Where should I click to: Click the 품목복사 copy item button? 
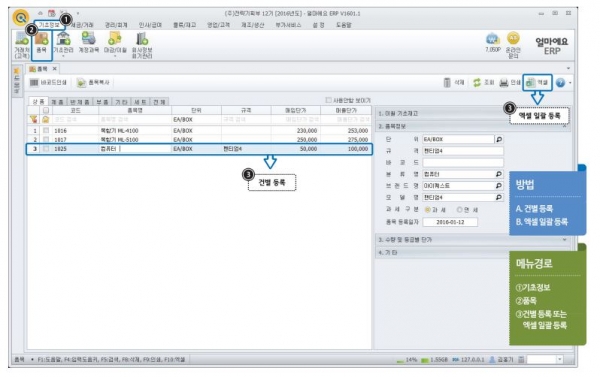point(93,82)
